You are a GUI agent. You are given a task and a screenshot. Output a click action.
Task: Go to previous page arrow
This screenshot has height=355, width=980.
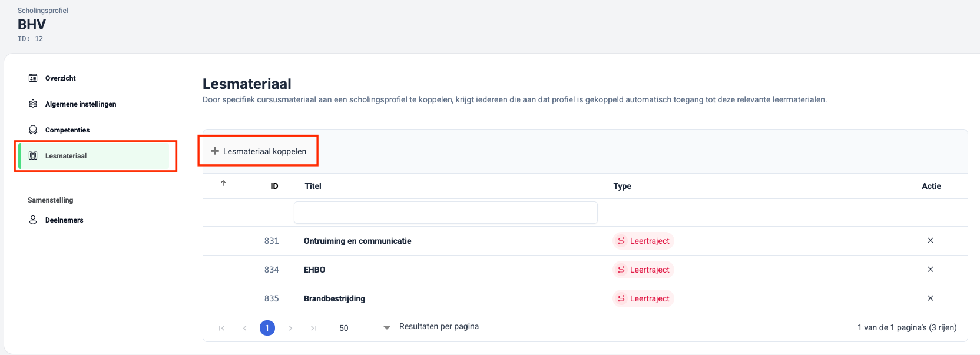[x=244, y=328]
